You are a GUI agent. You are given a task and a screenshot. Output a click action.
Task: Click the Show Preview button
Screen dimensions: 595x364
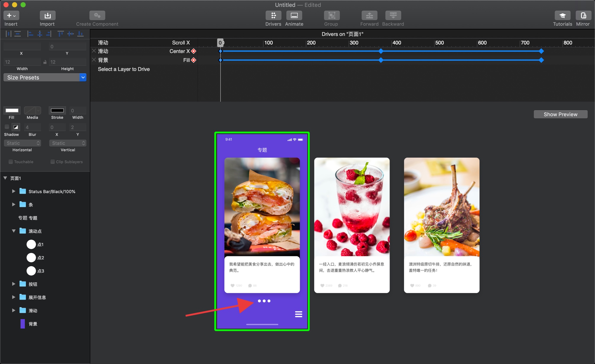click(560, 114)
